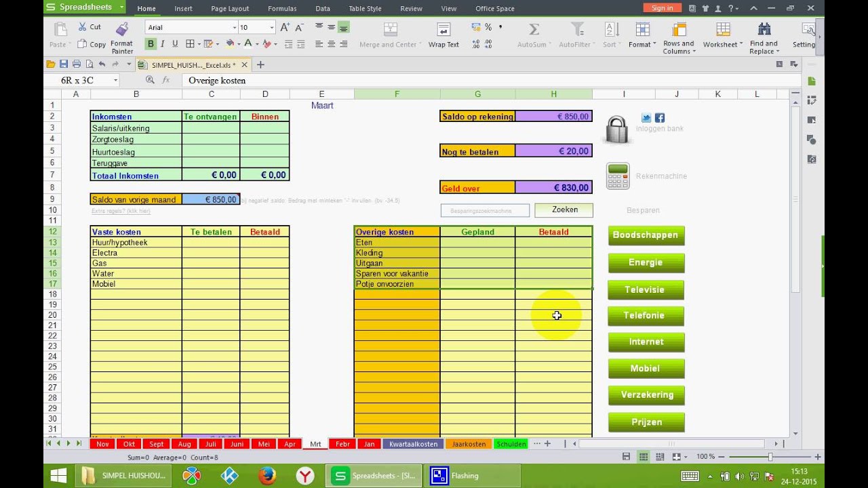This screenshot has height=488, width=868.
Task: Click the currency format icon
Action: 476,27
